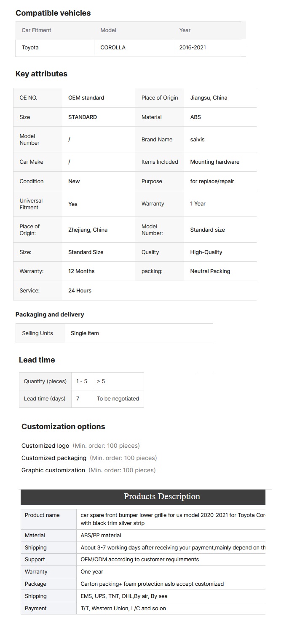Image resolution: width=300 pixels, height=644 pixels.
Task: Click the Customized packaging option
Action: 54,458
